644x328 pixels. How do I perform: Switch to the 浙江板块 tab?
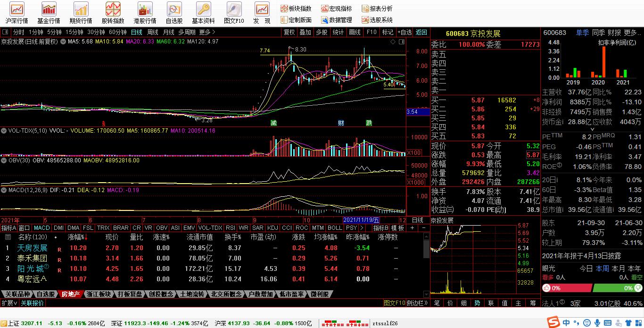tap(99, 294)
